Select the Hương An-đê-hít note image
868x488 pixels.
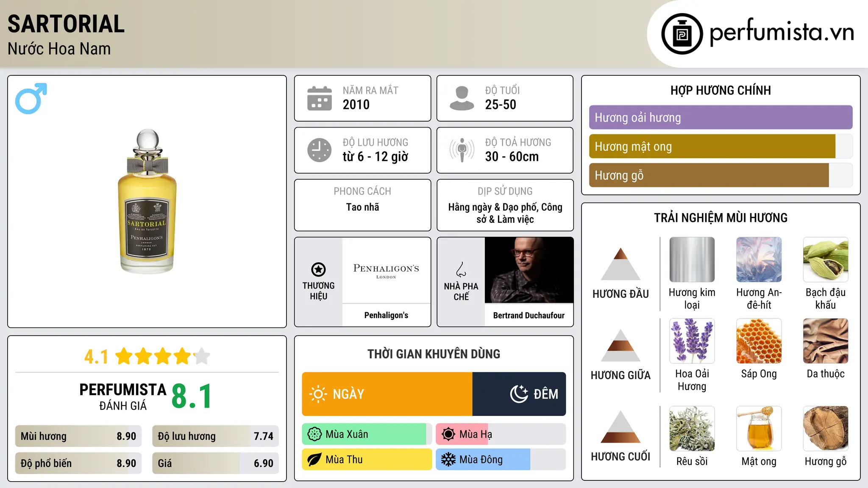click(x=759, y=259)
